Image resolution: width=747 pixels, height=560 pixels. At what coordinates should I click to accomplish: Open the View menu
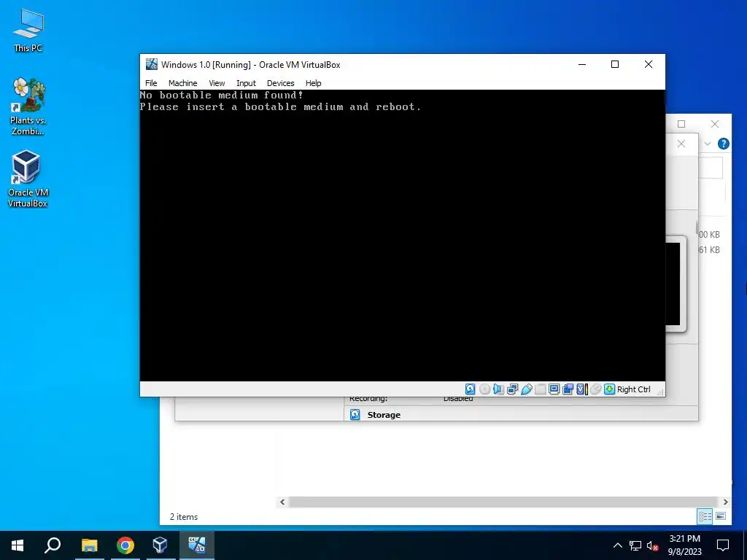click(x=217, y=83)
